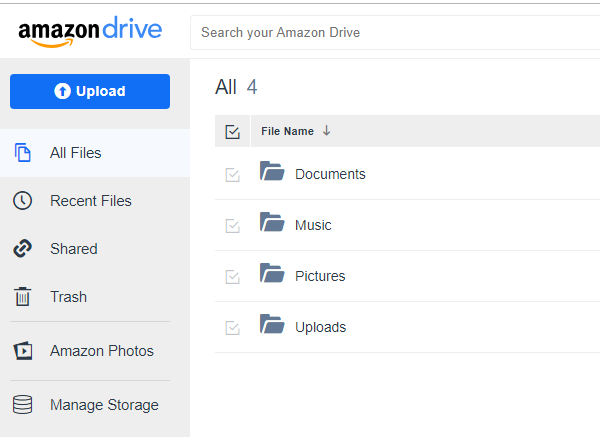Viewport: 600px width, 437px height.
Task: Click the Amazon Drive logo
Action: pos(90,30)
